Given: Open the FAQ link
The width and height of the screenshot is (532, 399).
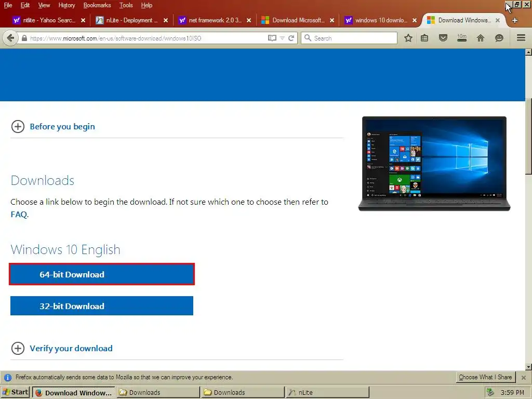Looking at the screenshot, I should (19, 215).
